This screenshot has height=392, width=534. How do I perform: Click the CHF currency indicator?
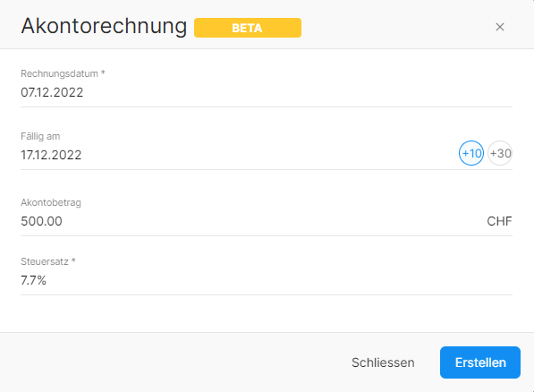click(x=499, y=221)
